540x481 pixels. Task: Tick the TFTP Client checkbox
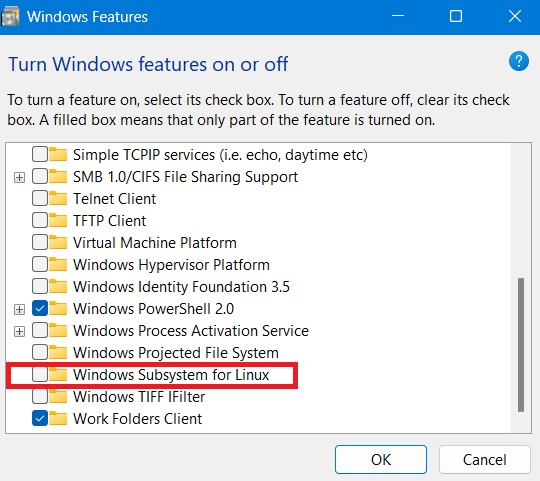pyautogui.click(x=40, y=221)
